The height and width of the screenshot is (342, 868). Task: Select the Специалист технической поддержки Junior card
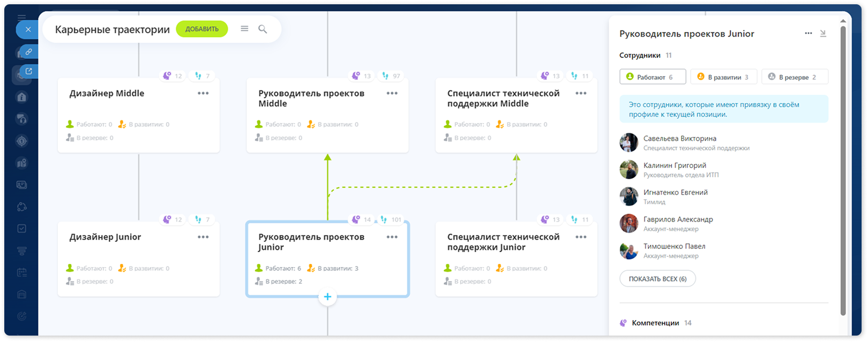517,259
